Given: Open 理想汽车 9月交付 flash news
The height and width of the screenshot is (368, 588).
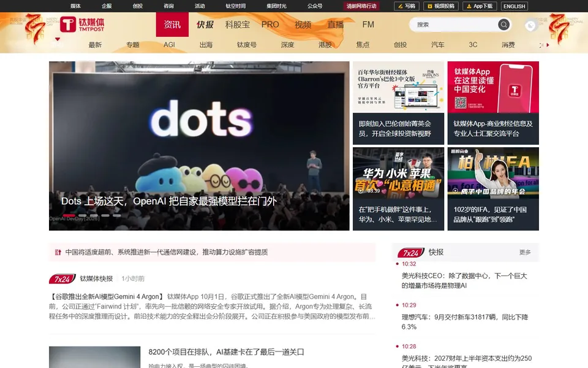Looking at the screenshot, I should pyautogui.click(x=465, y=322).
